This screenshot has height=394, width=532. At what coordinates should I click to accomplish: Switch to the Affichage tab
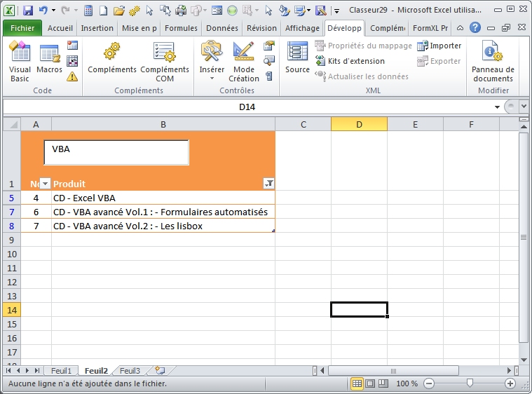click(302, 28)
